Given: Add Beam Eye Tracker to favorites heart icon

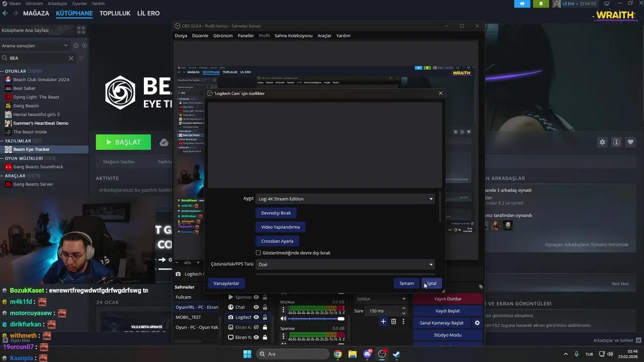Looking at the screenshot, I should click(630, 142).
